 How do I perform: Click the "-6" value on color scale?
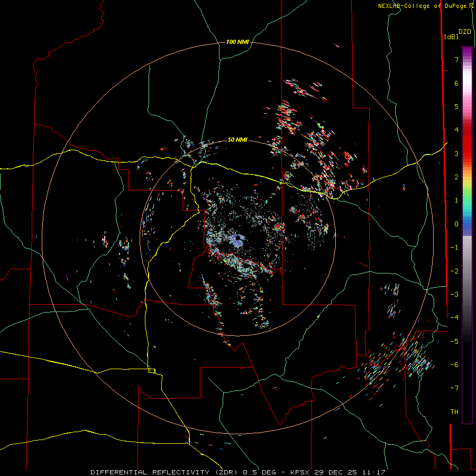[454, 365]
